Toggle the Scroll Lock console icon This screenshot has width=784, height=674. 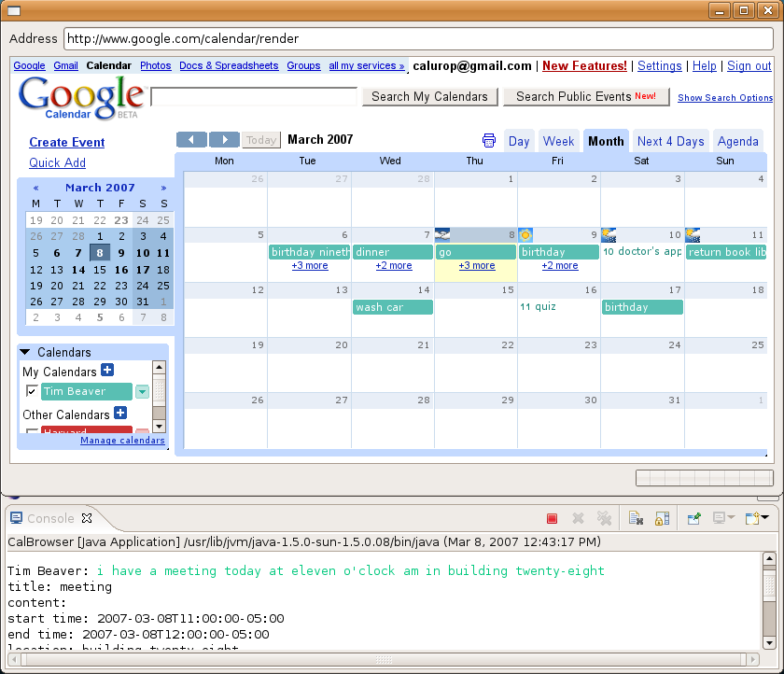coord(662,518)
